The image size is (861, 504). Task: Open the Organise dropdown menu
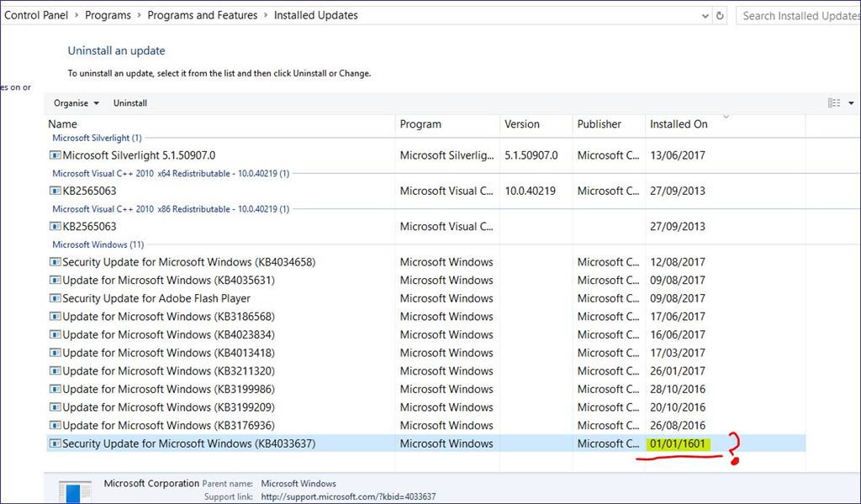[x=77, y=103]
